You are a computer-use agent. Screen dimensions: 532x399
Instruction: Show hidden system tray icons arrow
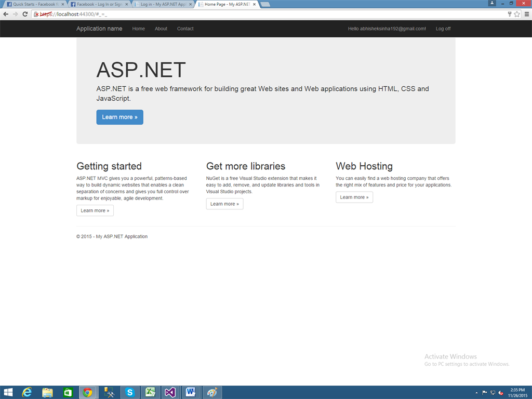click(476, 393)
